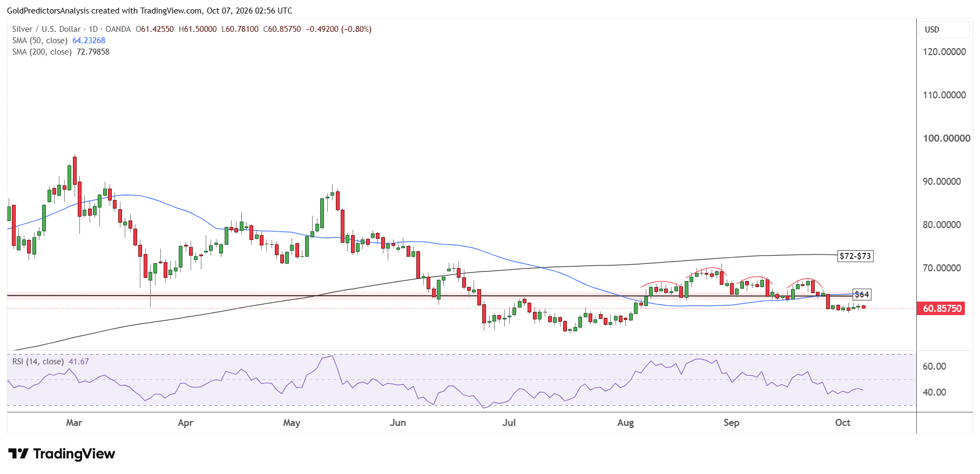Click the SMA 50 value 64.23268

pos(89,41)
